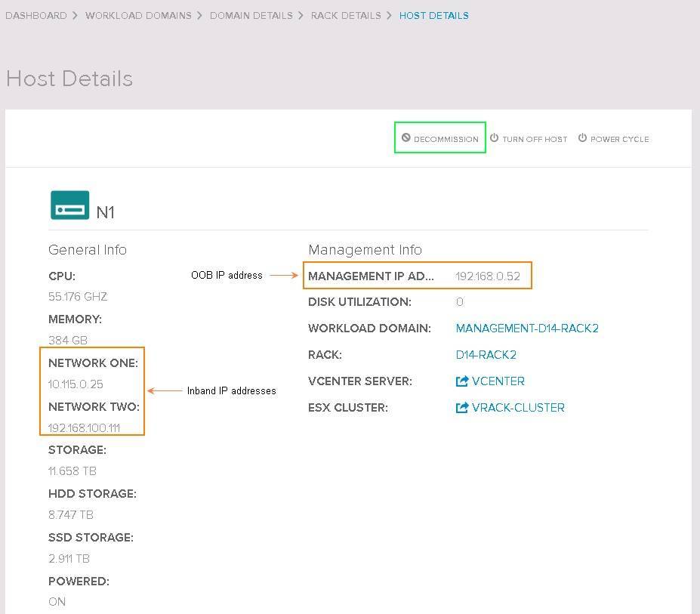Click the external-link icon beside VRACK-CLUSTER
The width and height of the screenshot is (700, 614).
(x=462, y=407)
